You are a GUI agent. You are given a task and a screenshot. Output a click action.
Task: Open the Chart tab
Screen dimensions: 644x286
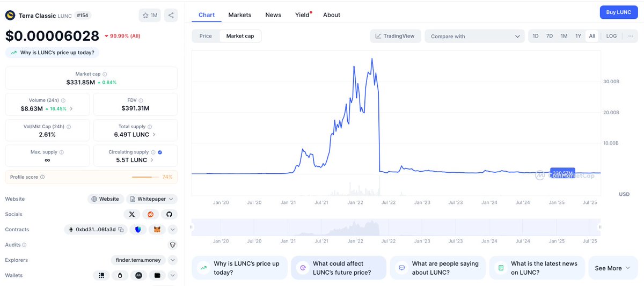[207, 15]
